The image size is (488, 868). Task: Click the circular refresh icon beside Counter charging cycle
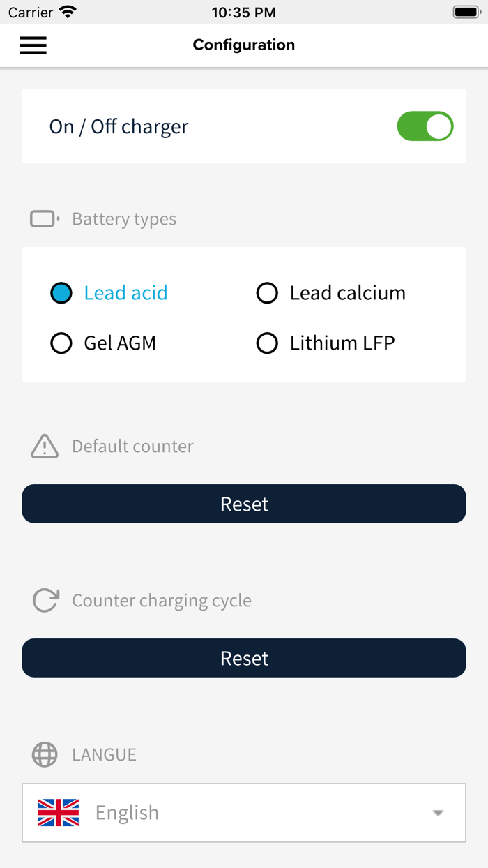tap(44, 600)
